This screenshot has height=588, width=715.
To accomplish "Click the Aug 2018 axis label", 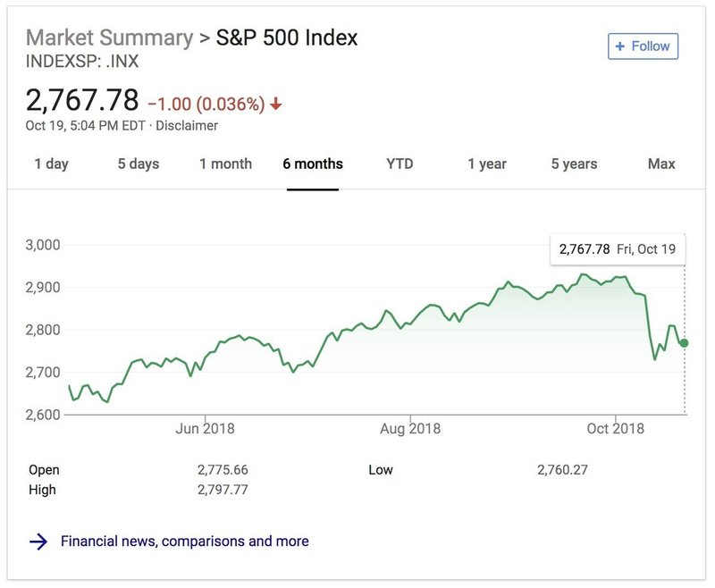I will point(410,428).
